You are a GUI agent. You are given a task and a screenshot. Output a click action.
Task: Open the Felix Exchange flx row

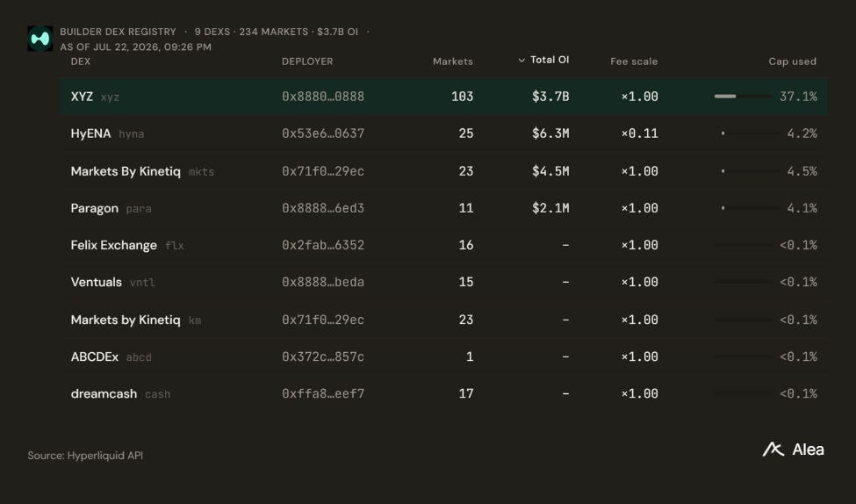click(444, 245)
